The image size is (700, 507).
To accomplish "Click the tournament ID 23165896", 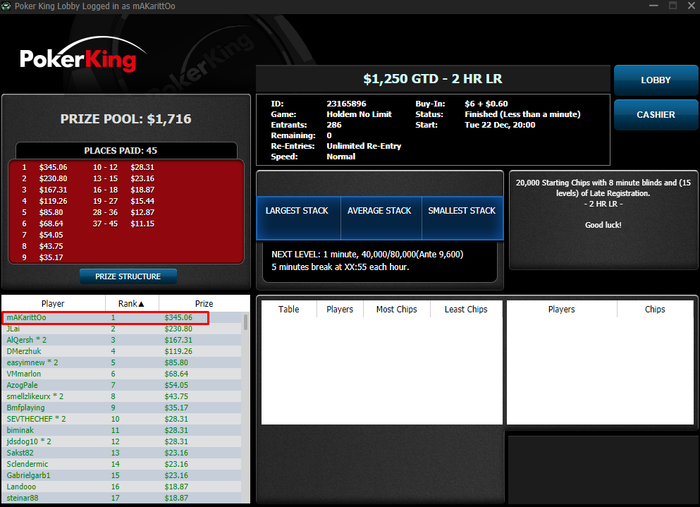I will [x=346, y=104].
